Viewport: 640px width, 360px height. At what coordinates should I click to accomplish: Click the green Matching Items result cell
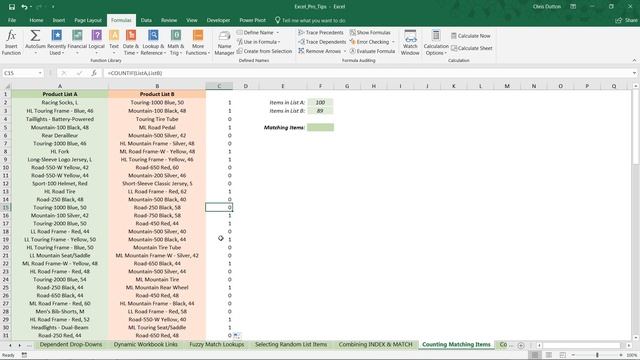click(x=320, y=127)
